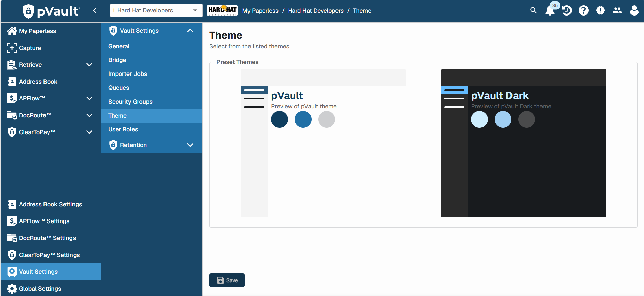Expand the Retrieve menu chevron

click(x=89, y=65)
